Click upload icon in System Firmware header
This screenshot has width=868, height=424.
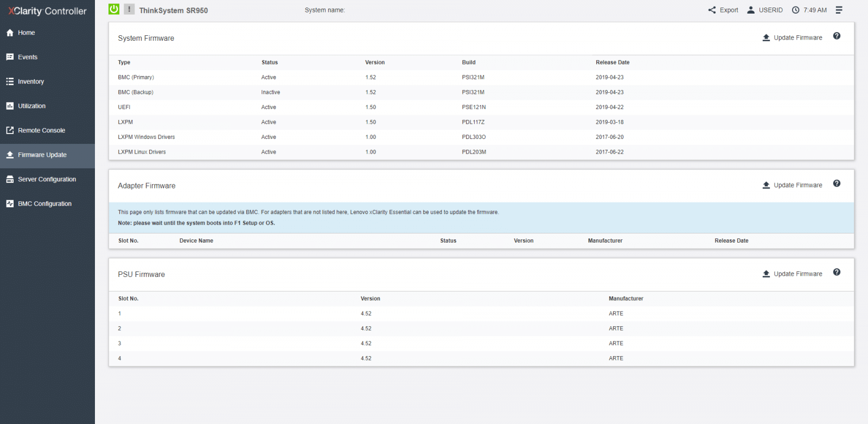tap(766, 37)
